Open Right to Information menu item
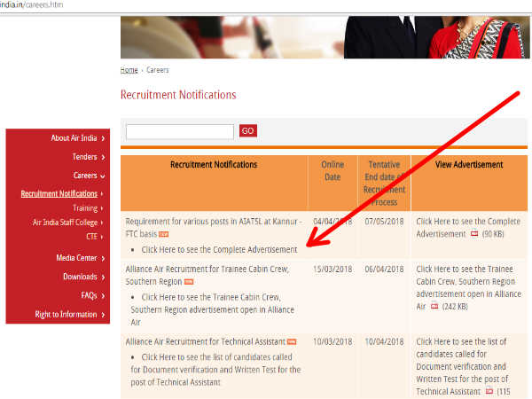532x399 pixels. (66, 315)
